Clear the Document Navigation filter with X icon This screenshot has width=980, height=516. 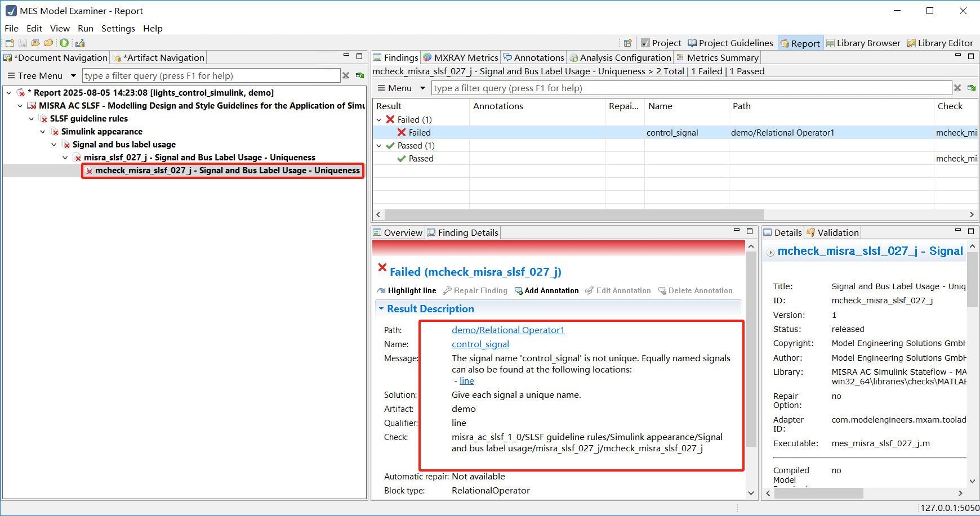346,75
